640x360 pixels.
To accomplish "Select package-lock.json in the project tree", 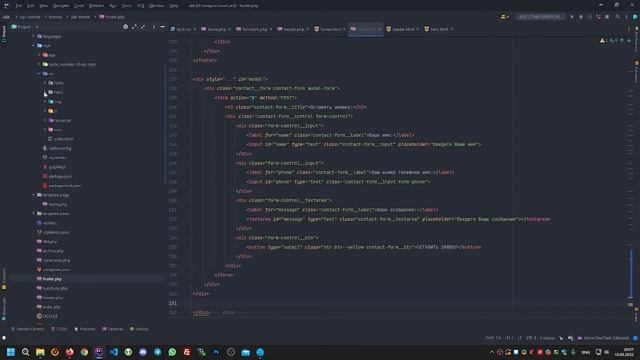I will 62,186.
